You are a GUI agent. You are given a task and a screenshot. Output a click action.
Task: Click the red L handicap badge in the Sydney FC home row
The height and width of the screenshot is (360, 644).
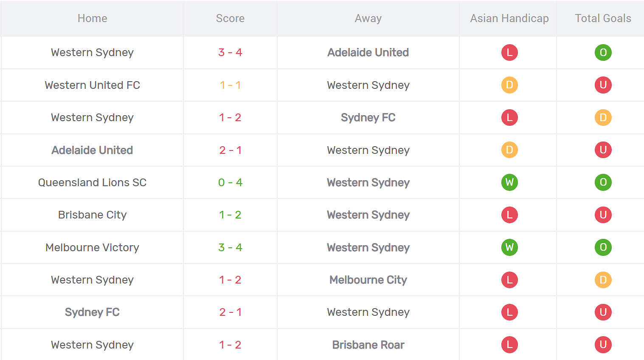point(509,312)
